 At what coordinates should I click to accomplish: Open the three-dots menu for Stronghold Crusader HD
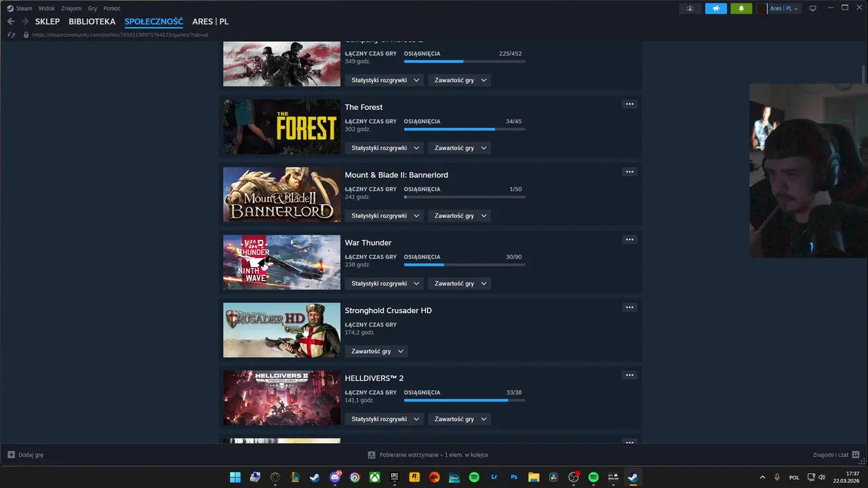tap(629, 307)
